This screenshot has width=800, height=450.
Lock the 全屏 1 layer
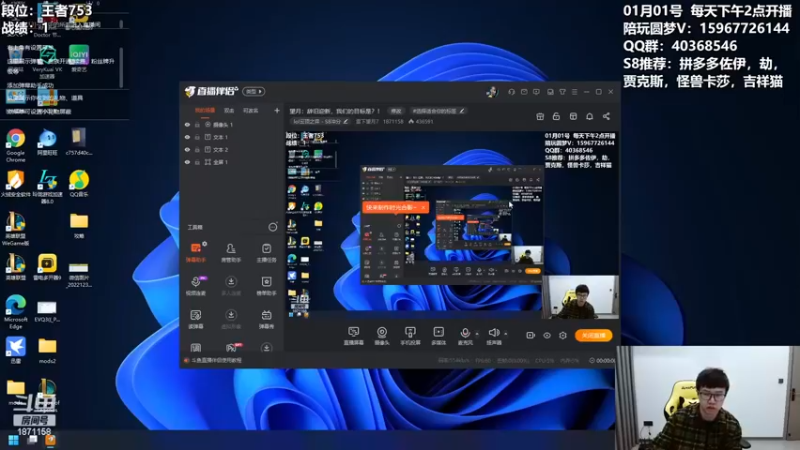[197, 162]
